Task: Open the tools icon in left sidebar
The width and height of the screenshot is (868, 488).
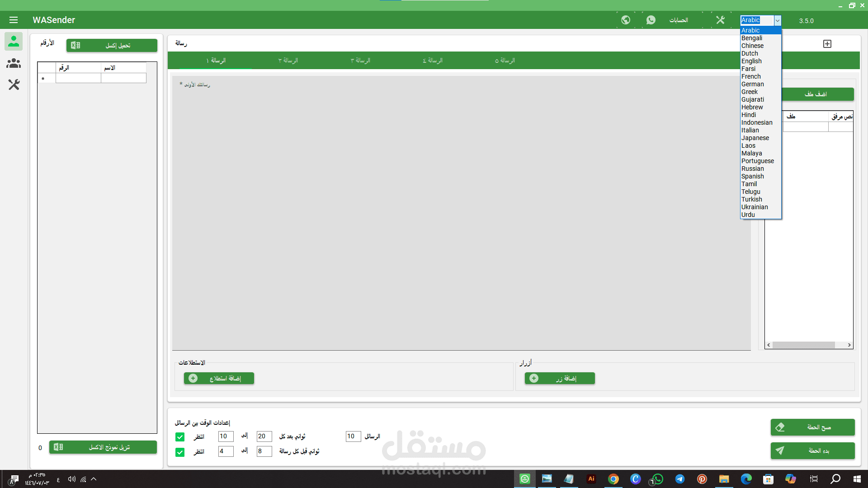Action: click(x=14, y=84)
